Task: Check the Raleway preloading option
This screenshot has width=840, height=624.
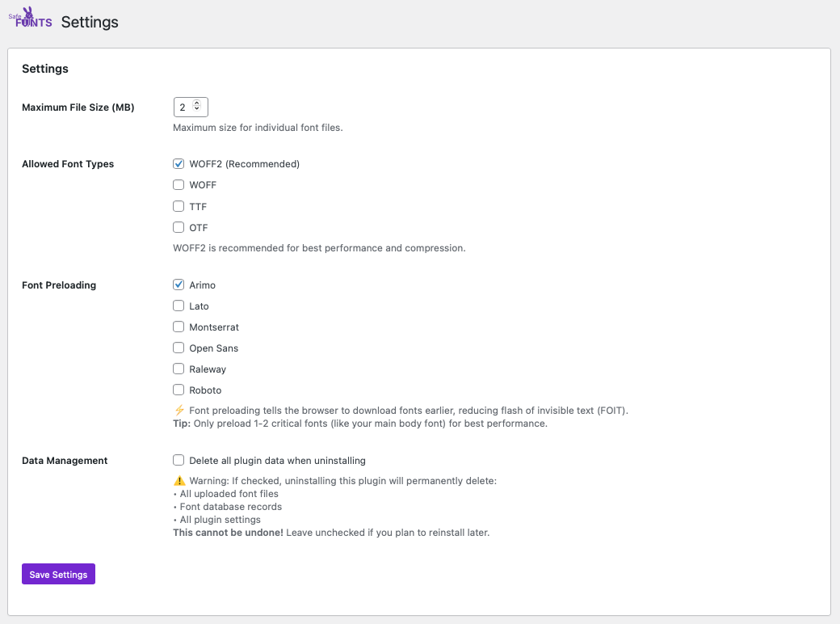Action: tap(178, 369)
